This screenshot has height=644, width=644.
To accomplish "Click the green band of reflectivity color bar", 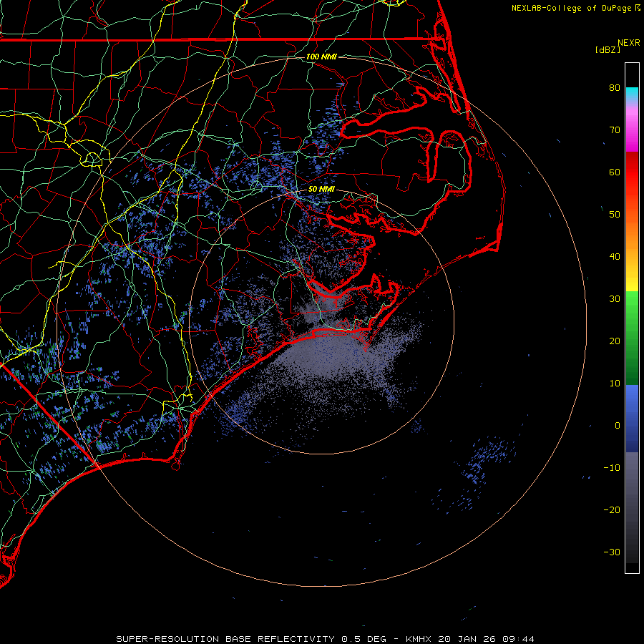I will point(632,338).
